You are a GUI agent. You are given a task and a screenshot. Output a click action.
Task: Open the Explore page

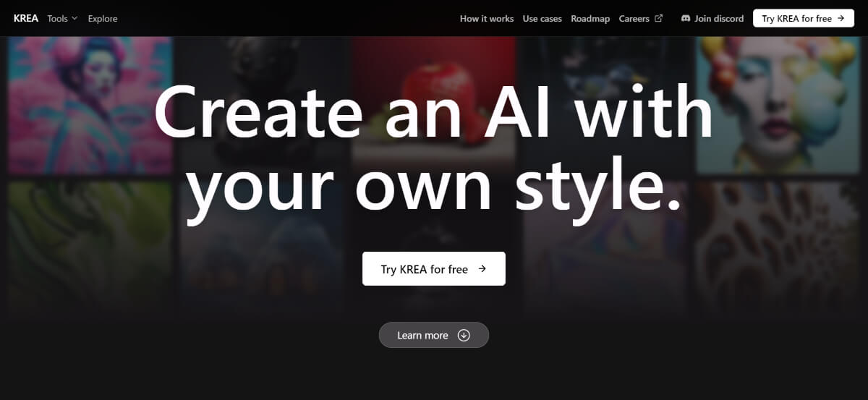103,19
